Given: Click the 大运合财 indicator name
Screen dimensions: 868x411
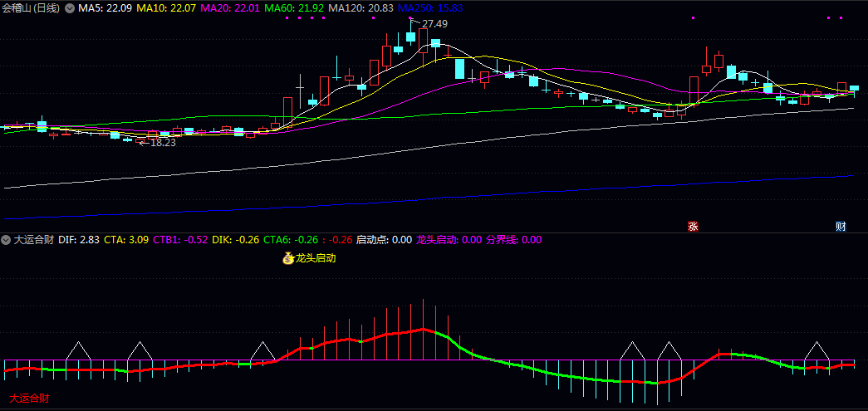Looking at the screenshot, I should tap(34, 240).
